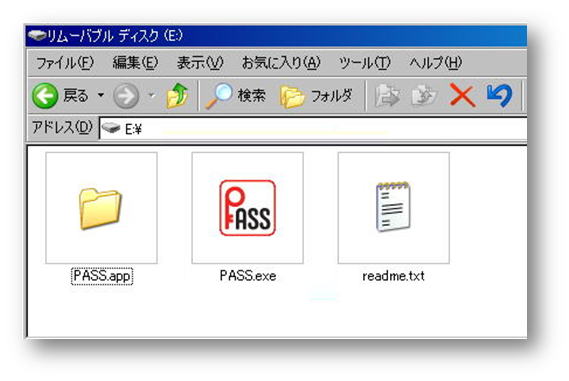Open the 検索 search tool
Screen dimensions: 569x381
pyautogui.click(x=236, y=96)
